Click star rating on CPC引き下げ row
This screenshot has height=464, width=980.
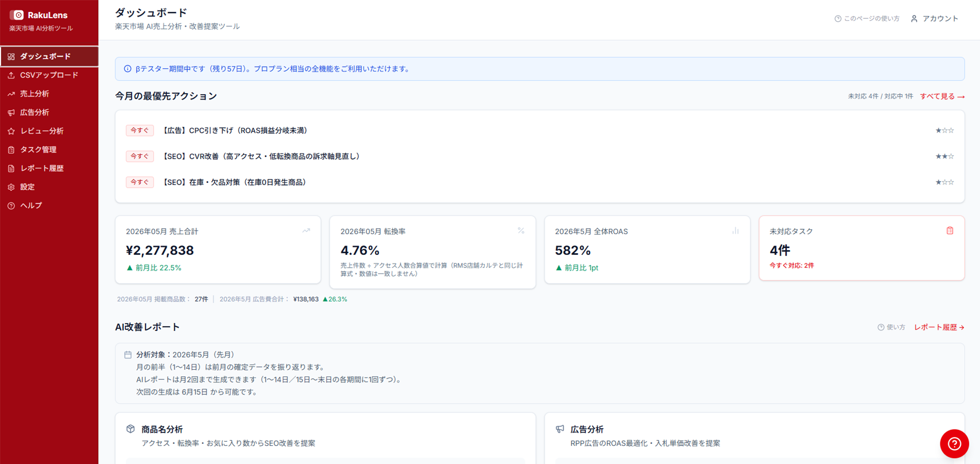(945, 130)
